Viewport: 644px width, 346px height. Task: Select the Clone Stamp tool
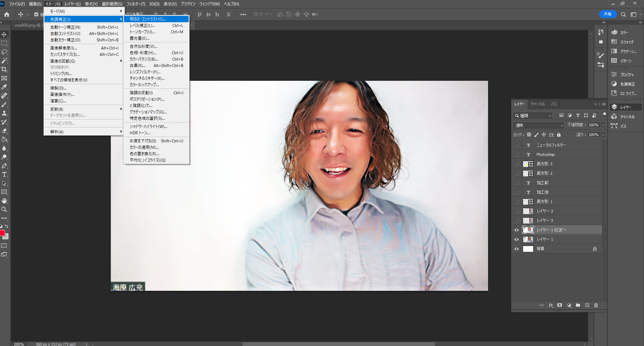click(4, 113)
